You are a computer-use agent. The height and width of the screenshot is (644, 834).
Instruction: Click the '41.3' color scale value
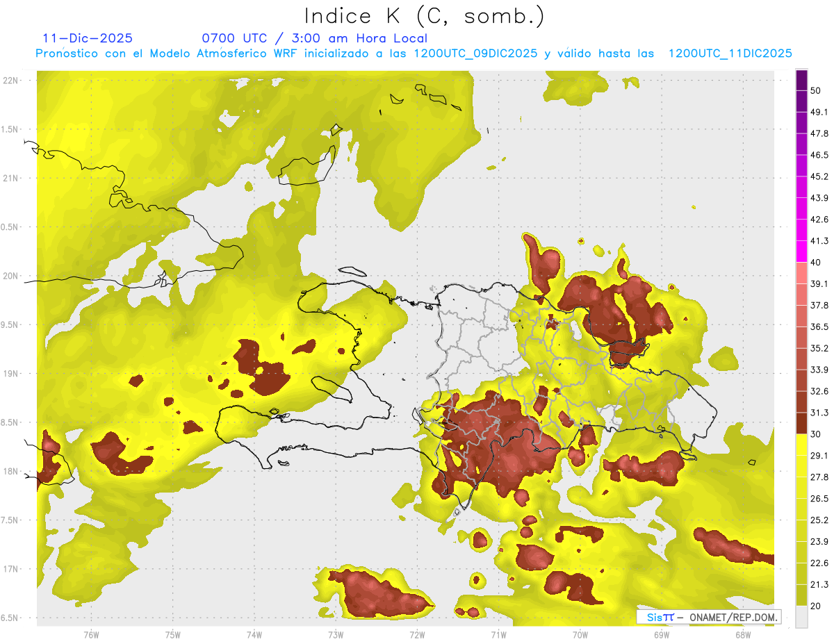click(819, 241)
